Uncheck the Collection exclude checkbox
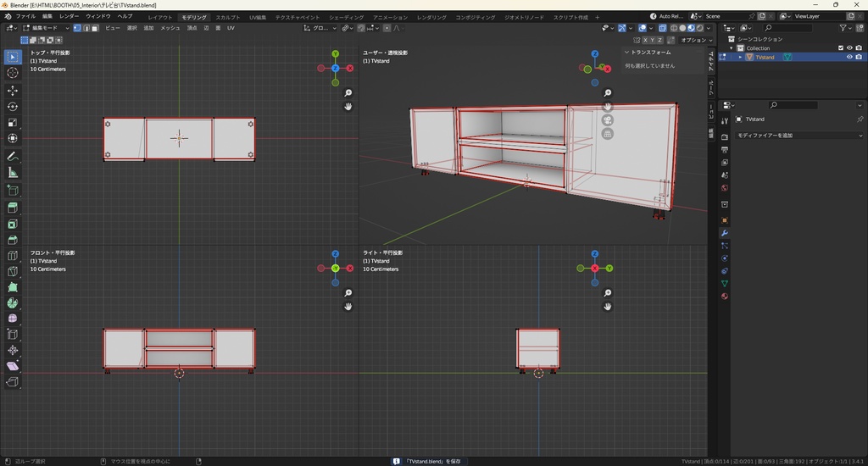The height and width of the screenshot is (466, 868). [841, 48]
